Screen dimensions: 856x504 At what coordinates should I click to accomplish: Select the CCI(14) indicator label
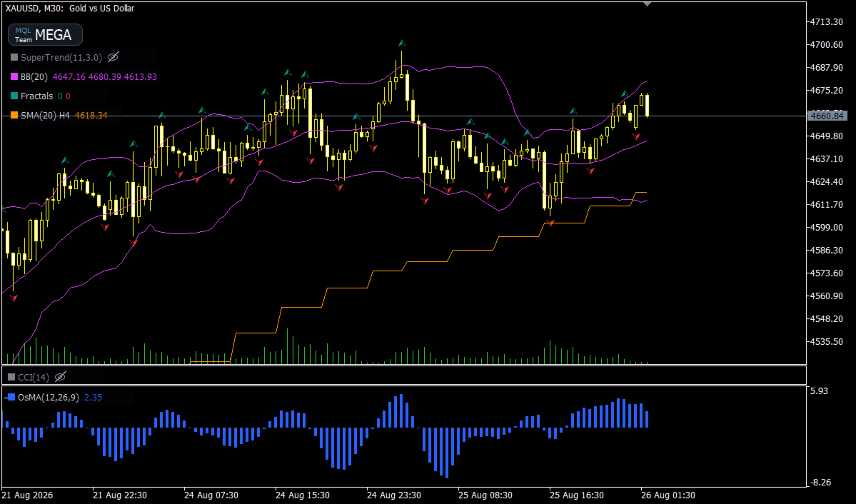tap(34, 377)
